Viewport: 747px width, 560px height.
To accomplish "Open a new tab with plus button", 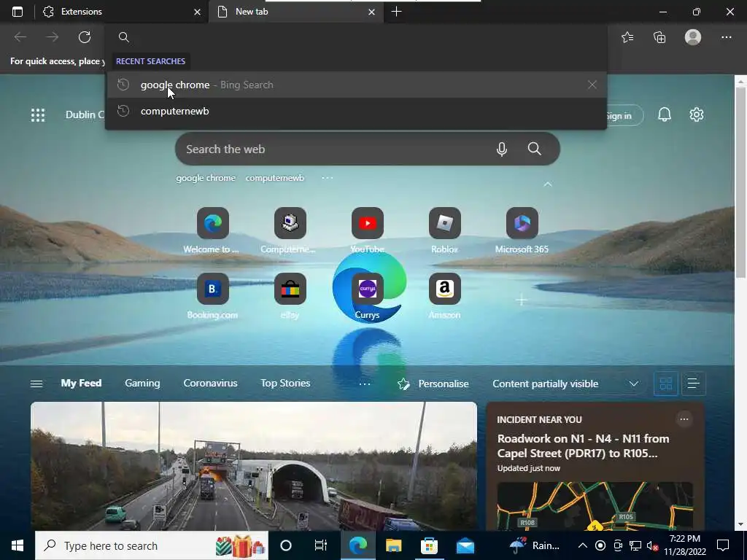I will coord(396,12).
